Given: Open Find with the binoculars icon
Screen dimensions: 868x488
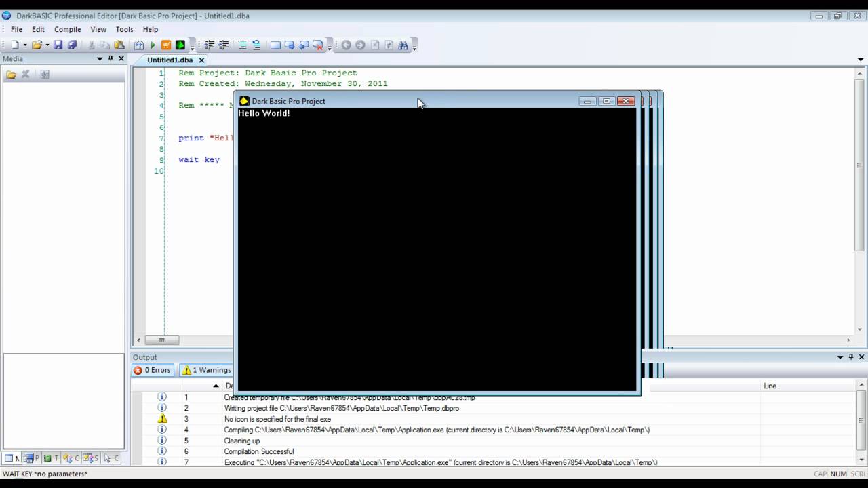Looking at the screenshot, I should 403,45.
